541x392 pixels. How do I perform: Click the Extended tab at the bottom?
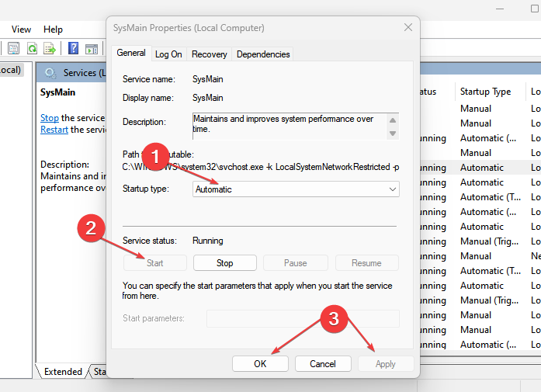[63, 372]
